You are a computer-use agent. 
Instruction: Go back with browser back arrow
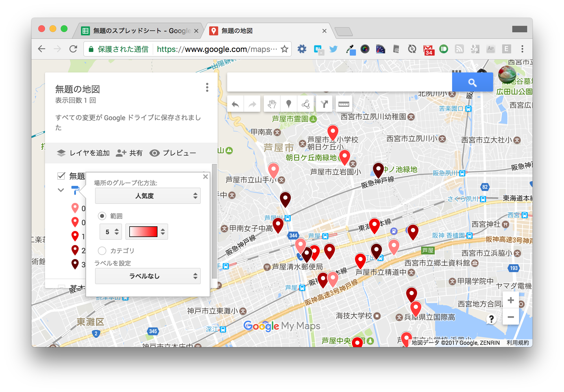[42, 49]
